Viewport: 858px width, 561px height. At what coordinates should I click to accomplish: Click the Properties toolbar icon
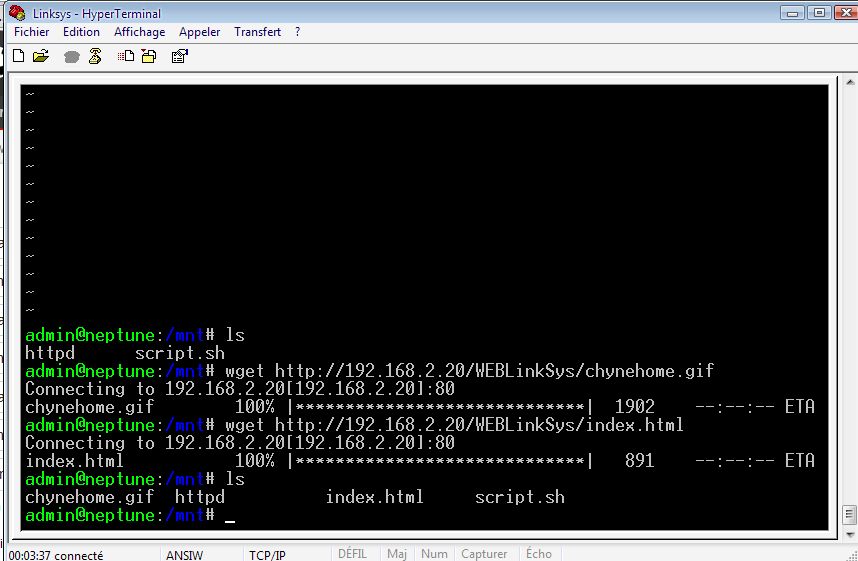click(x=179, y=56)
